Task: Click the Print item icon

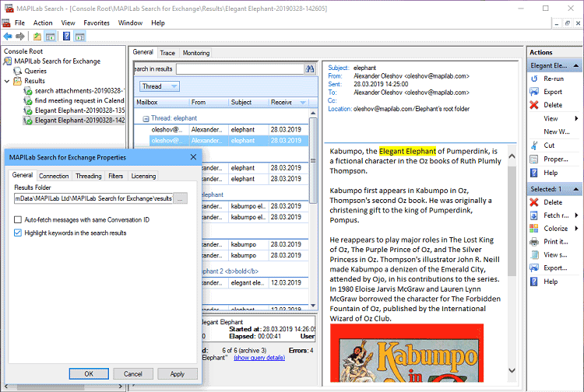Action: point(534,241)
